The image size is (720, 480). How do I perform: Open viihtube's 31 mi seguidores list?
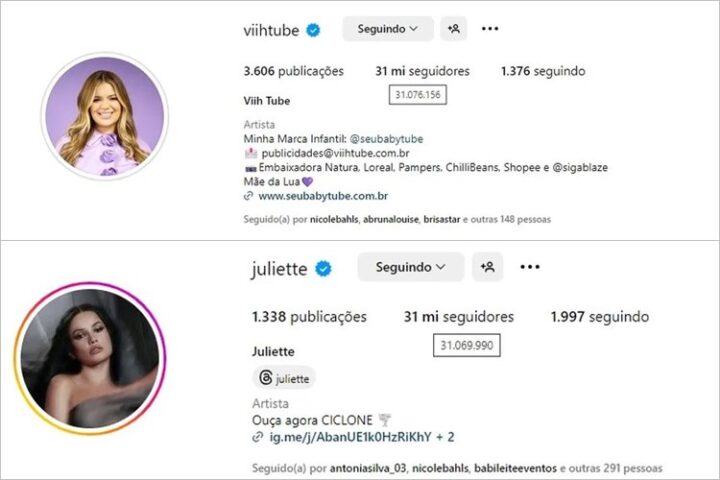(x=422, y=71)
